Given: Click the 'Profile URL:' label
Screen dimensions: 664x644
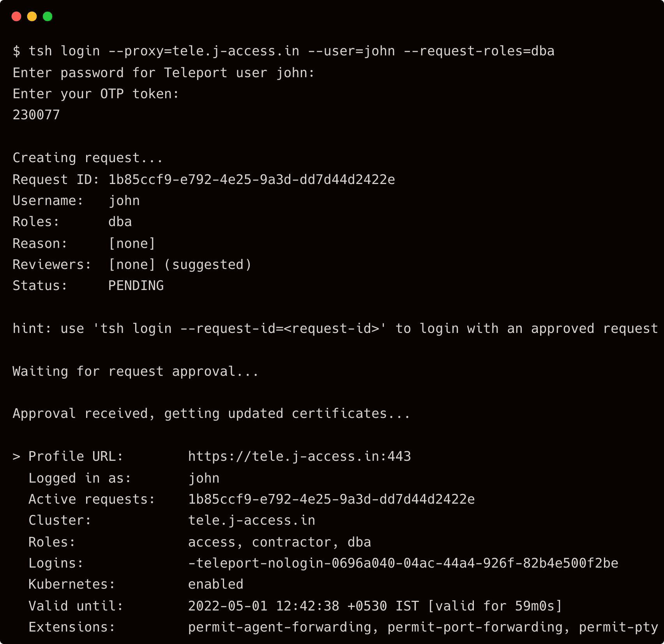Looking at the screenshot, I should coord(76,456).
